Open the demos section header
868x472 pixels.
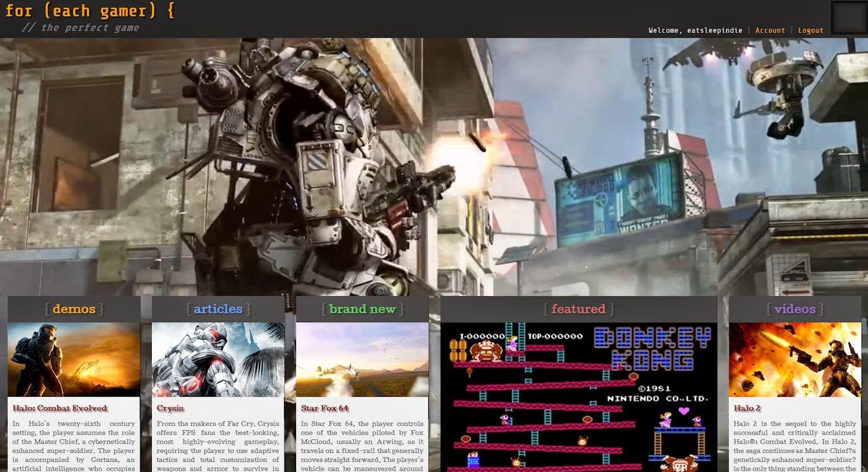pyautogui.click(x=74, y=309)
